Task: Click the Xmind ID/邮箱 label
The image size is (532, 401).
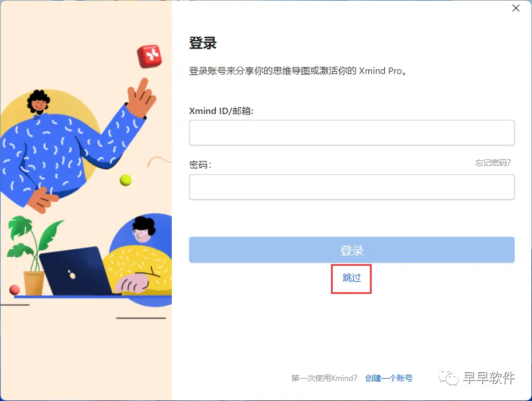Action: pyautogui.click(x=221, y=111)
